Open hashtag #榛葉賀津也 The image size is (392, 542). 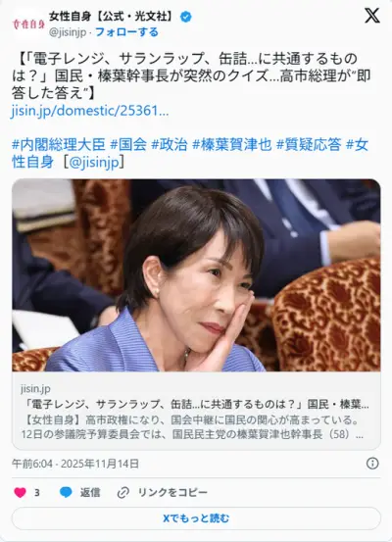pos(232,144)
